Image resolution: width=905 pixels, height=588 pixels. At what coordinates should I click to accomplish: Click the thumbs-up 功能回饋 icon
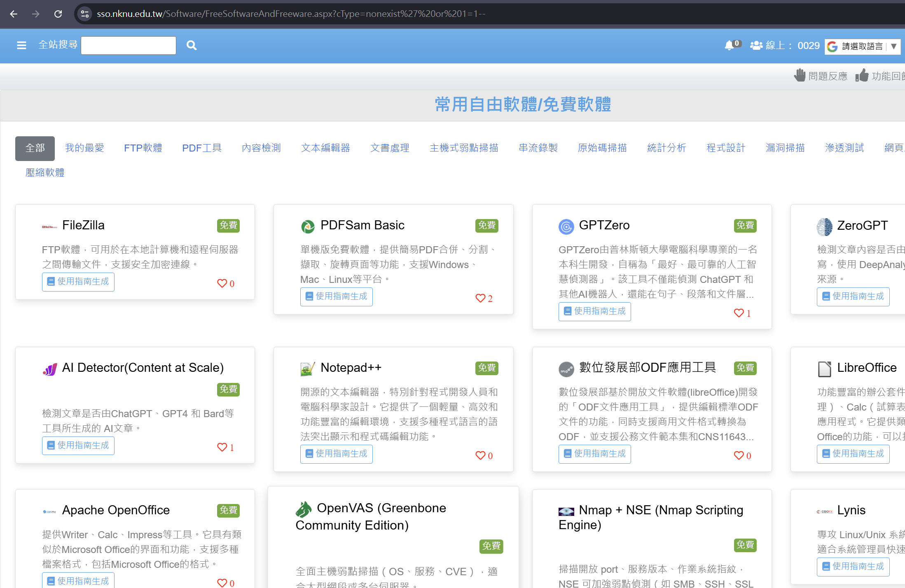click(x=862, y=75)
